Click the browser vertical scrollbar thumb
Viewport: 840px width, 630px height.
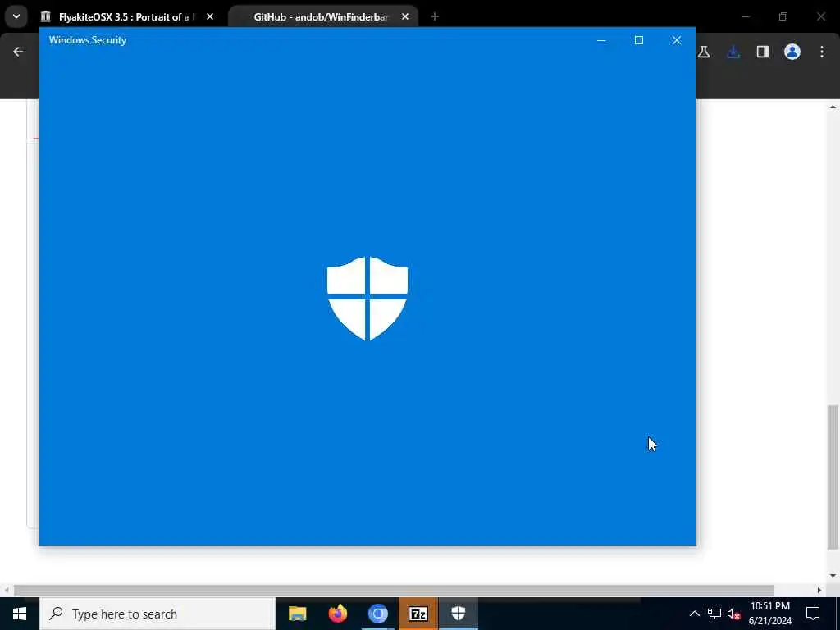[x=833, y=477]
